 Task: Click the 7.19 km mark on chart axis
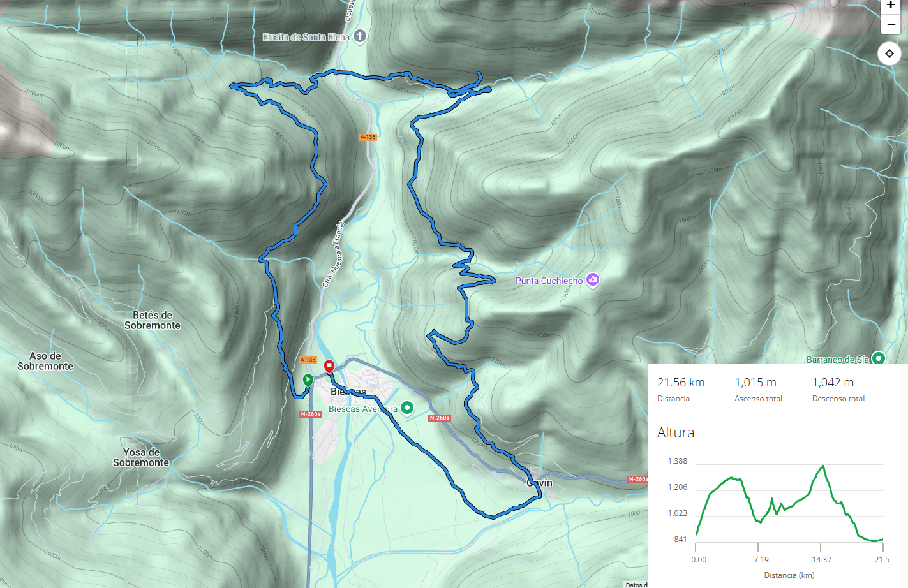pos(761,559)
